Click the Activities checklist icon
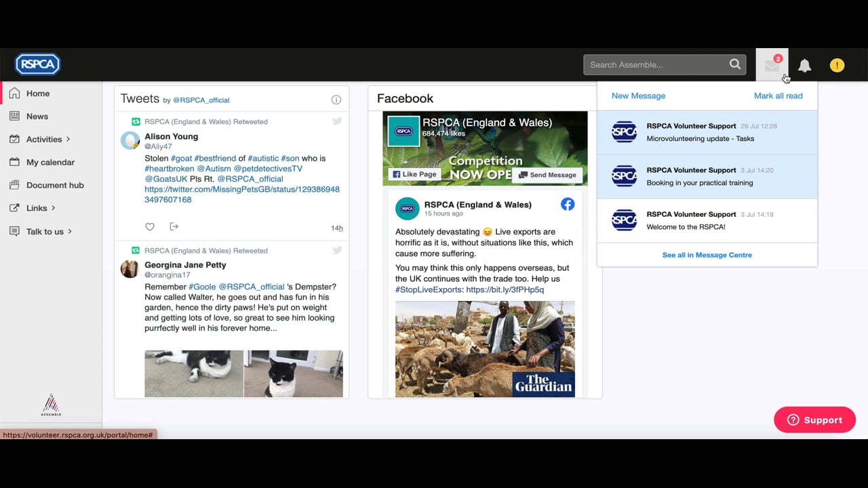 click(14, 139)
